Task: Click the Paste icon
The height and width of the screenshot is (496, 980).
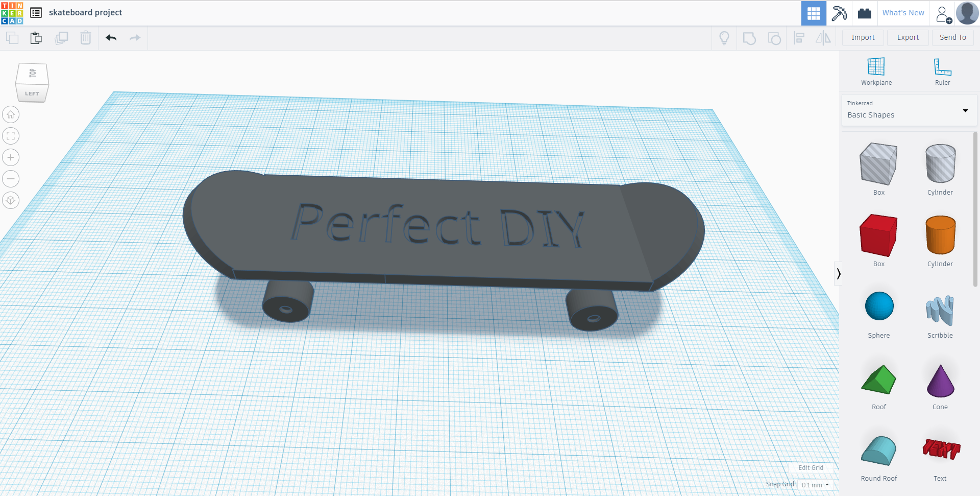Action: coord(36,38)
